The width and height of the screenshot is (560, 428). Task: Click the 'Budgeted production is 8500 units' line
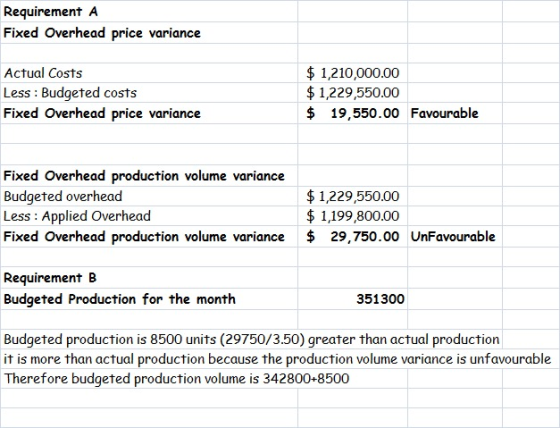coord(251,339)
